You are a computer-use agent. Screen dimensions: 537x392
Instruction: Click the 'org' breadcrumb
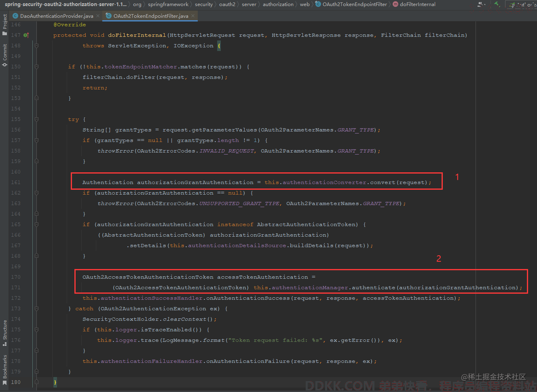pyautogui.click(x=137, y=4)
